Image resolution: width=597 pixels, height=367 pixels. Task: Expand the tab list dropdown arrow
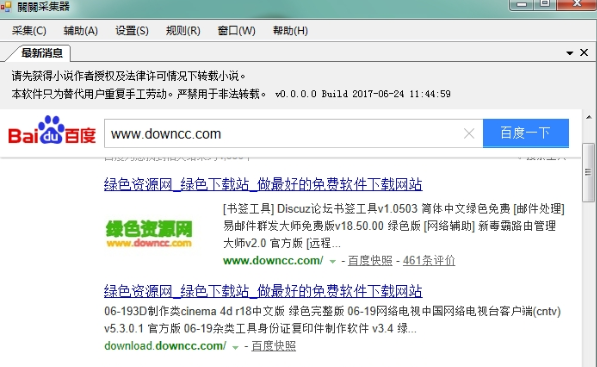tap(570, 53)
